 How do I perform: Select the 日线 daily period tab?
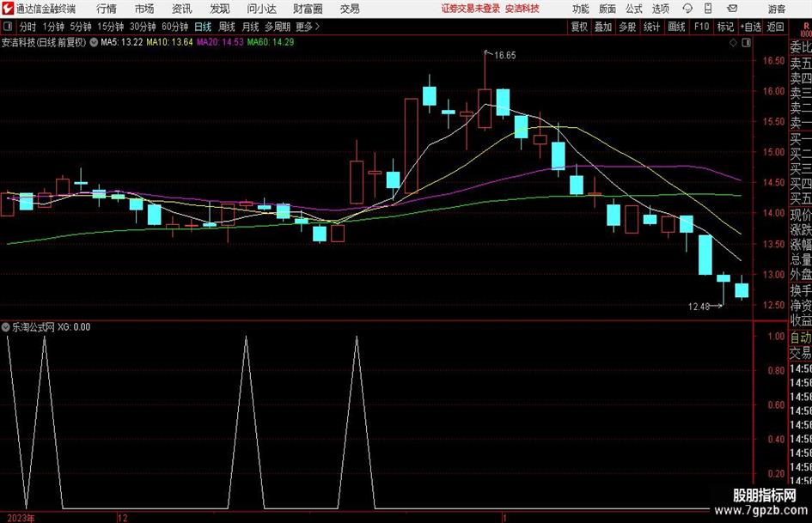pyautogui.click(x=203, y=27)
